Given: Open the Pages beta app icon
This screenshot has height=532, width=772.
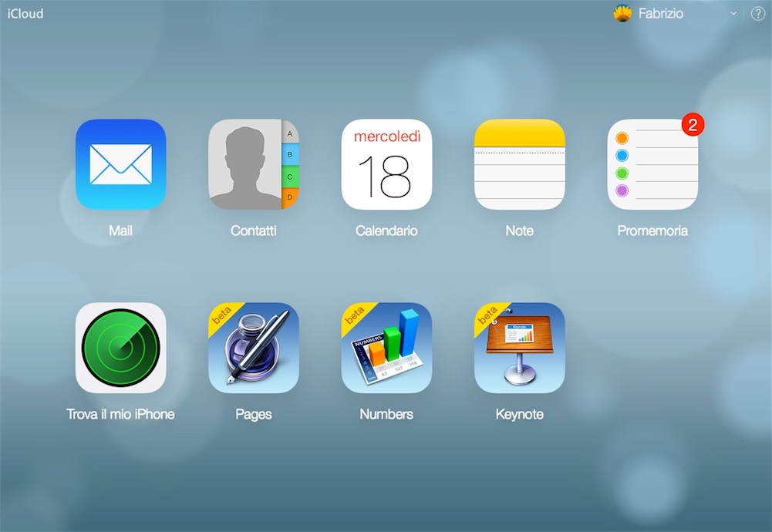Looking at the screenshot, I should tap(254, 348).
